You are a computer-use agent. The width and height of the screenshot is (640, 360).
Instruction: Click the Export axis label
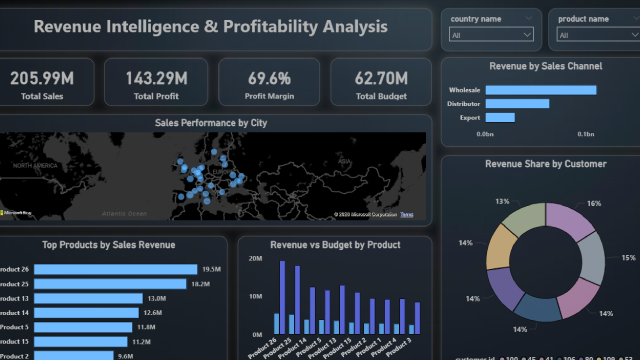(x=470, y=118)
